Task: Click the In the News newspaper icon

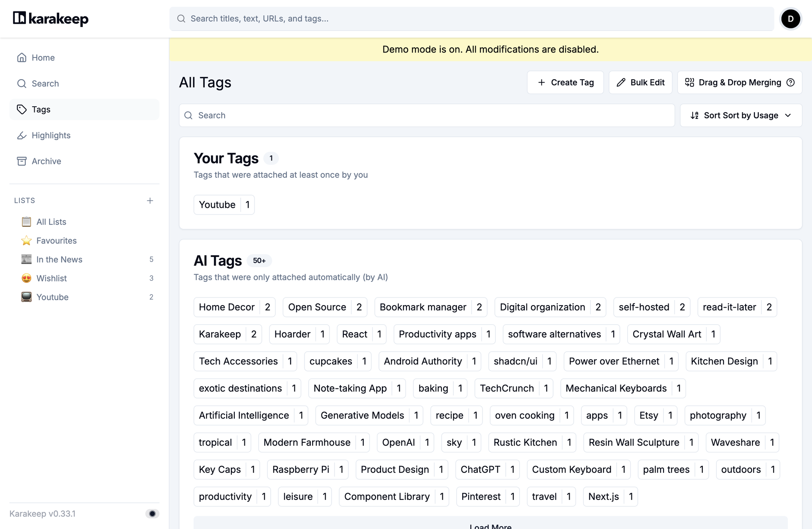Action: point(26,259)
